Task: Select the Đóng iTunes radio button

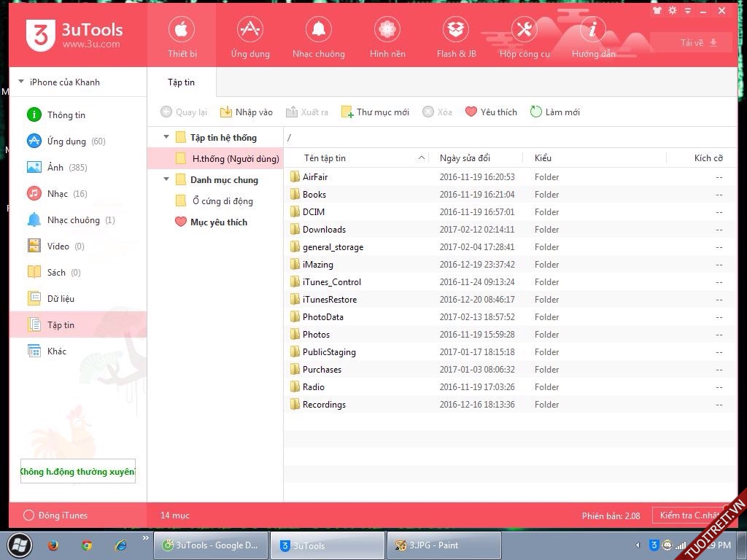Action: pos(29,516)
